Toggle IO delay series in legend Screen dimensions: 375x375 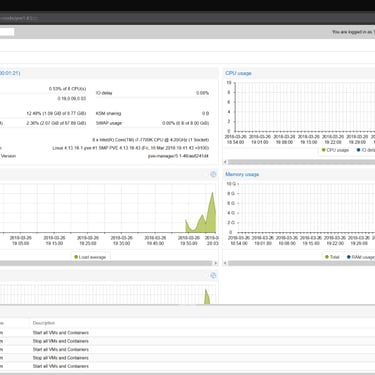tap(366, 150)
